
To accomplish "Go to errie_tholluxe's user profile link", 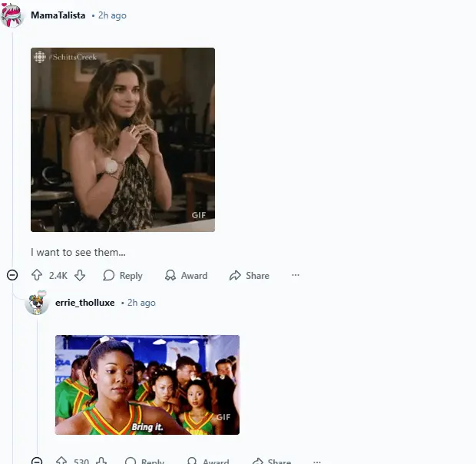I will pyautogui.click(x=85, y=303).
